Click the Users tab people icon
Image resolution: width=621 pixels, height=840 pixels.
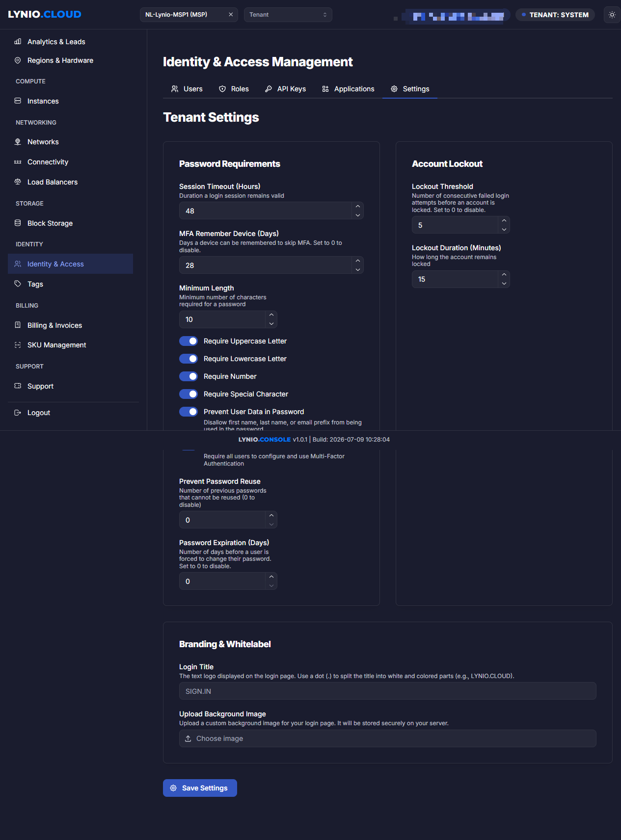tap(175, 89)
